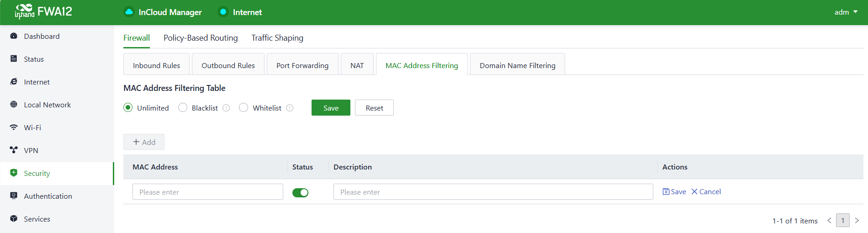Click the Dashboard icon in sidebar
Screen dimensions: 868x233
(14, 36)
